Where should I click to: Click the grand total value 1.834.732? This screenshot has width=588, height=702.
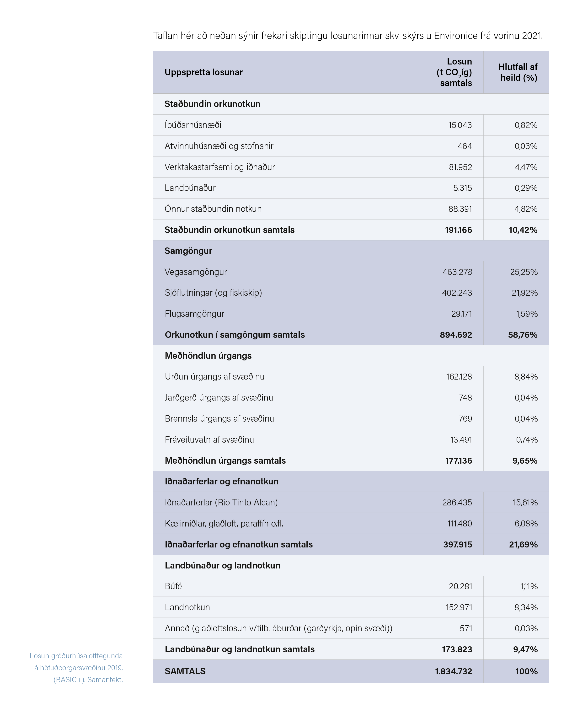coord(453,671)
